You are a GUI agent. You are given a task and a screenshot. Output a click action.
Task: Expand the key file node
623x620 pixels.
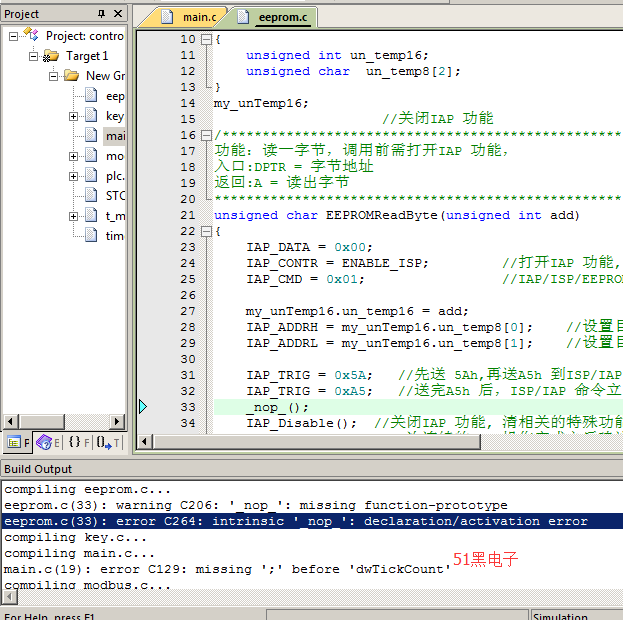(73, 116)
